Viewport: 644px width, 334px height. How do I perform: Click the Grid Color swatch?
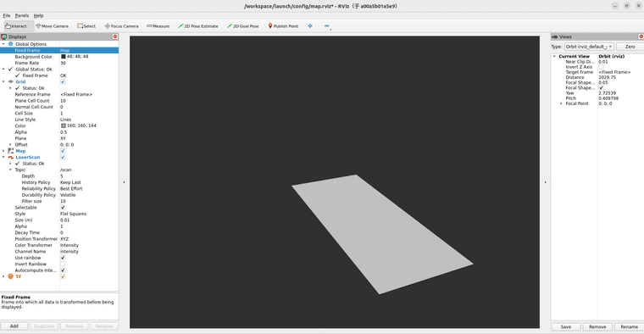[x=64, y=125]
